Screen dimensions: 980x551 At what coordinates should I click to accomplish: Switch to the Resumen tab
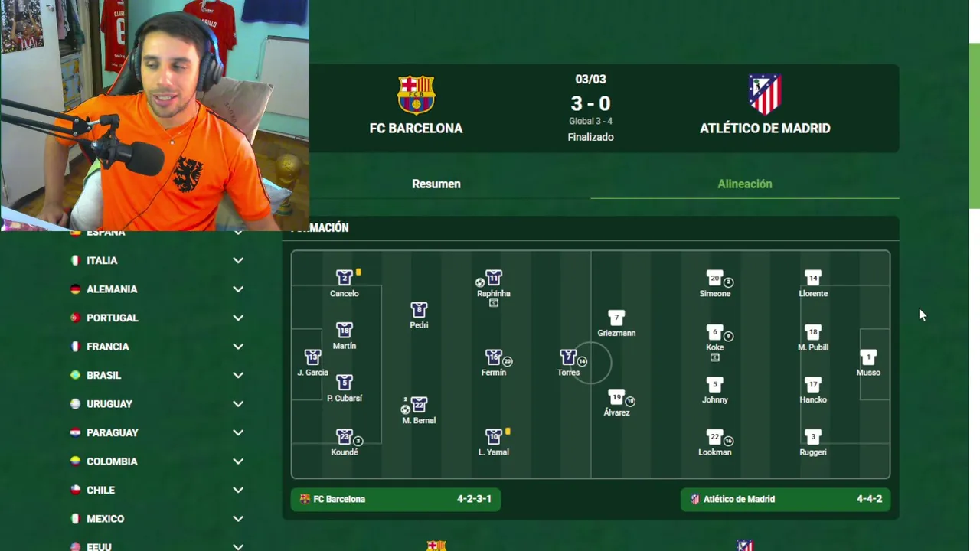[x=436, y=184]
